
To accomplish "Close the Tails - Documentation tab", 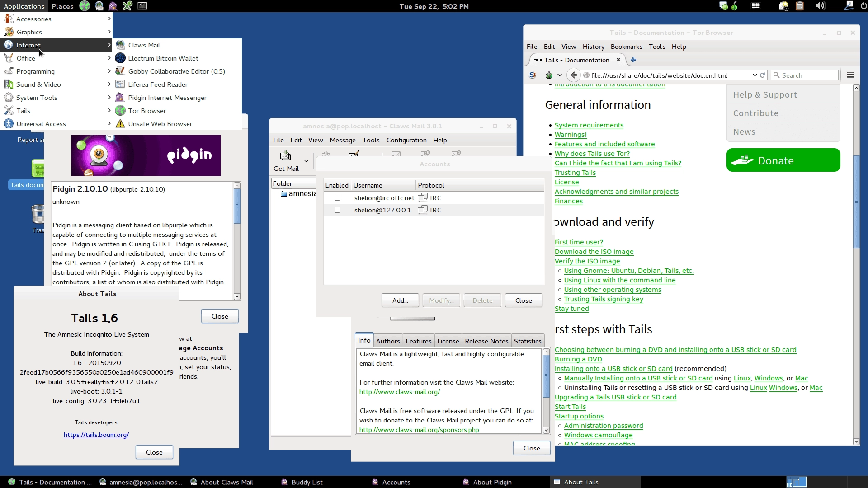I will (618, 60).
